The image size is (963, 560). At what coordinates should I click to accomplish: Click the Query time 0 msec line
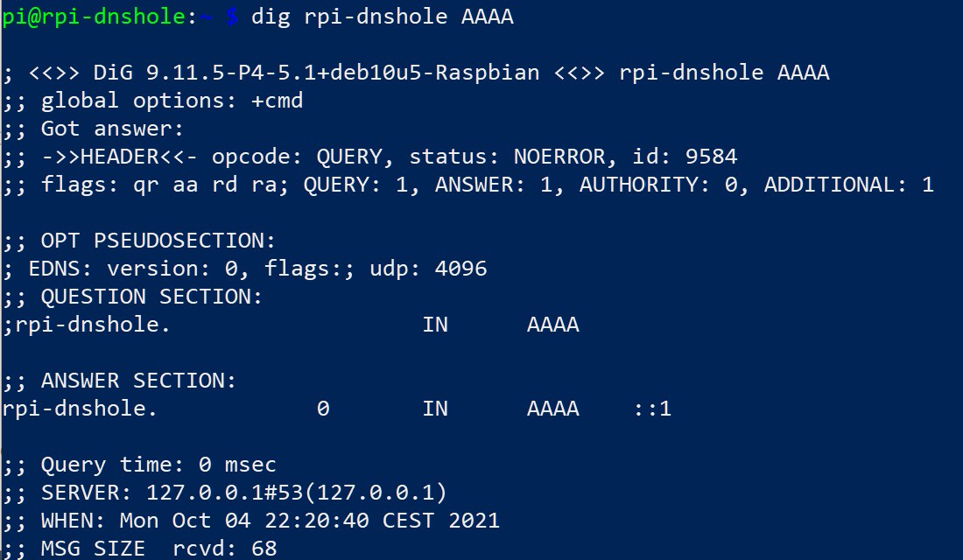tap(158, 465)
